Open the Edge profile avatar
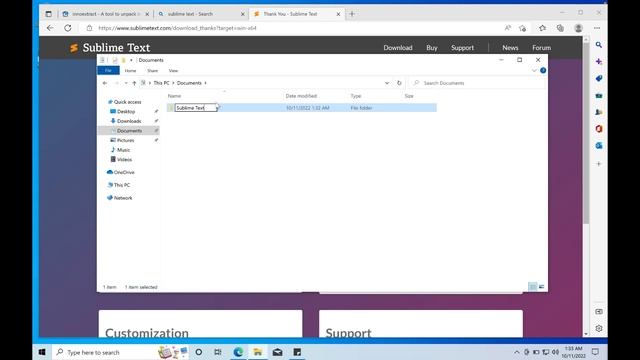Image resolution: width=640 pixels, height=360 pixels. (x=578, y=28)
